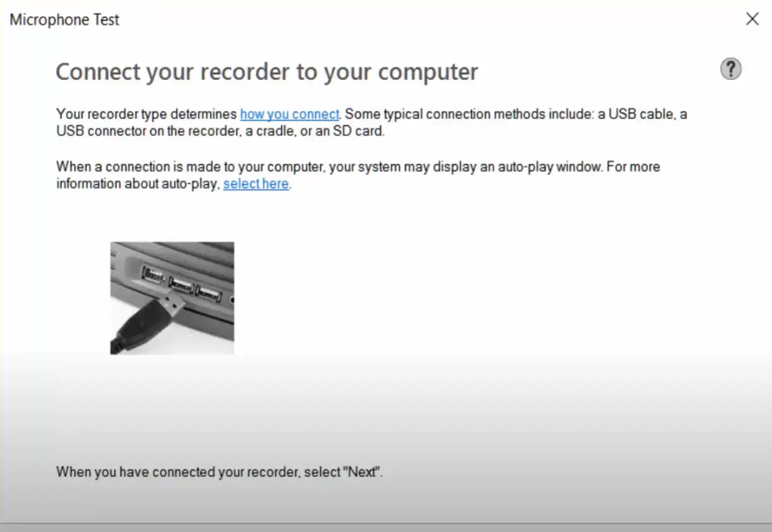The height and width of the screenshot is (532, 772).
Task: Click the USB connection illustration
Action: (172, 298)
